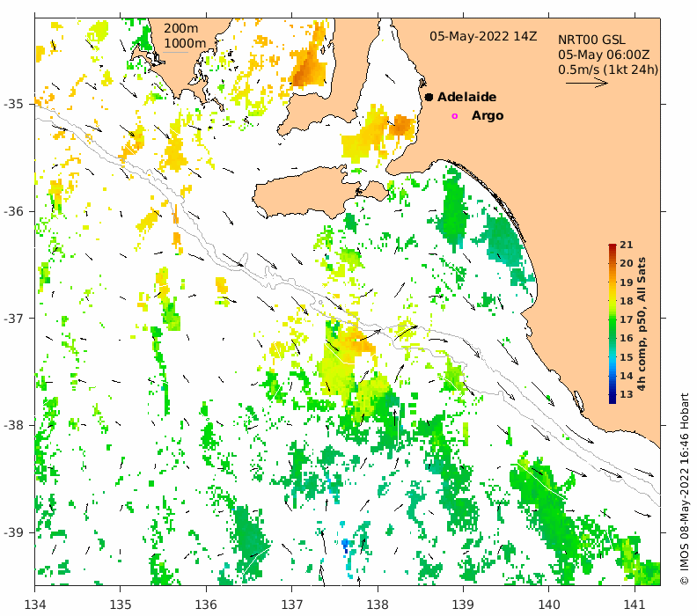Click the colorbar value 17
Viewport: 697px width, 616px height.
click(627, 319)
